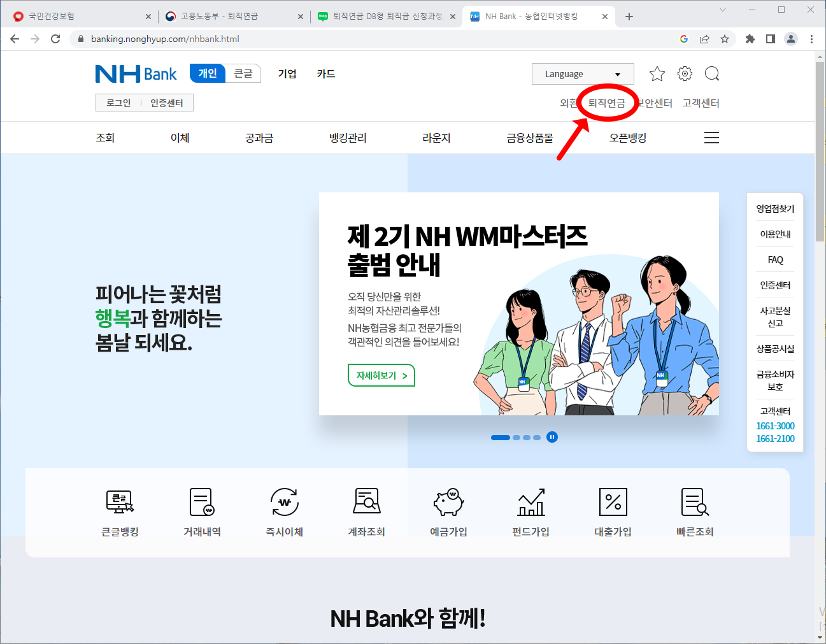Switch to 큰글 large text mode
The width and height of the screenshot is (826, 644).
(x=243, y=73)
